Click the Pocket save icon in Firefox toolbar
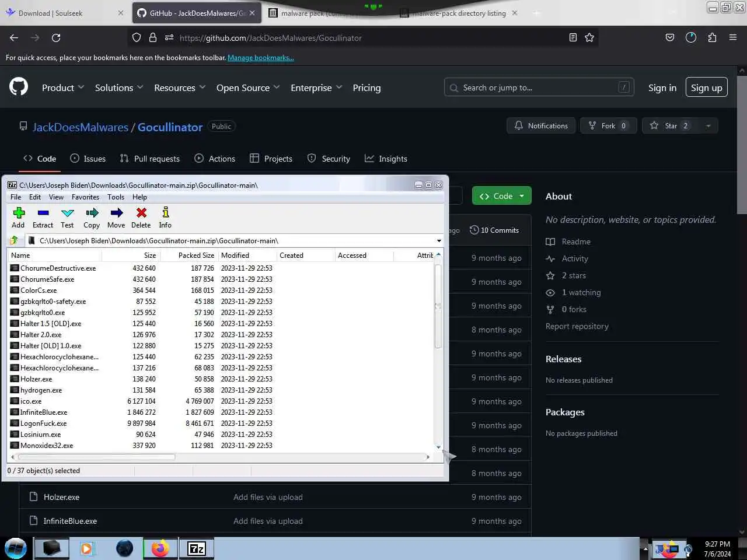Screen dimensions: 747x560 click(670, 37)
